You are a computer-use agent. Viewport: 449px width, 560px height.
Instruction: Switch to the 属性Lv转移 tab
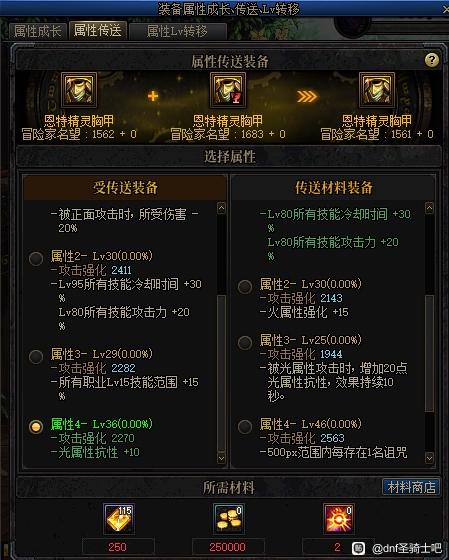[178, 31]
